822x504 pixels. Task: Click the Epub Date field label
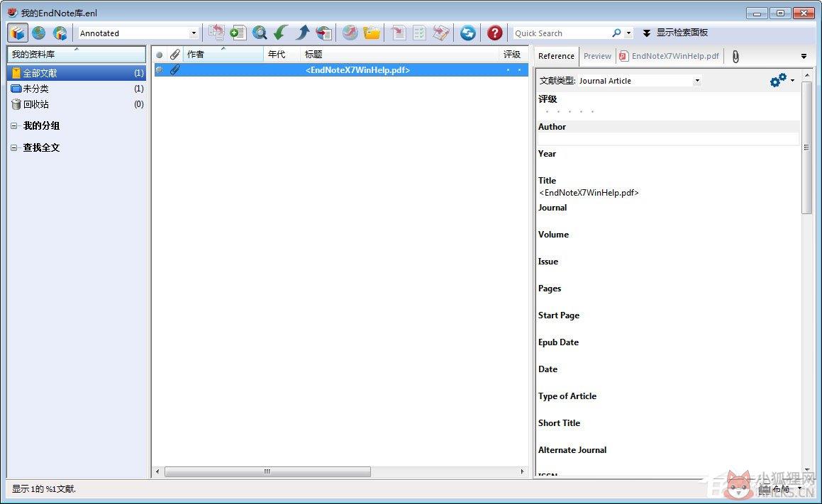tap(558, 342)
